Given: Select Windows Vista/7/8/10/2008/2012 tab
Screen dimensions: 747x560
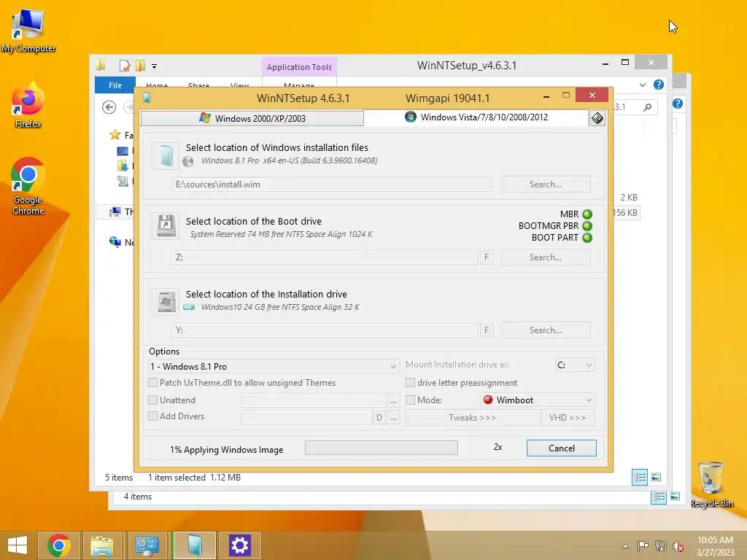Looking at the screenshot, I should pos(476,117).
